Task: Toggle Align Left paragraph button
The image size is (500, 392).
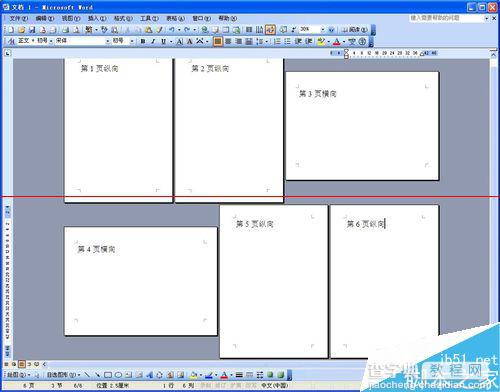Action: click(218, 41)
